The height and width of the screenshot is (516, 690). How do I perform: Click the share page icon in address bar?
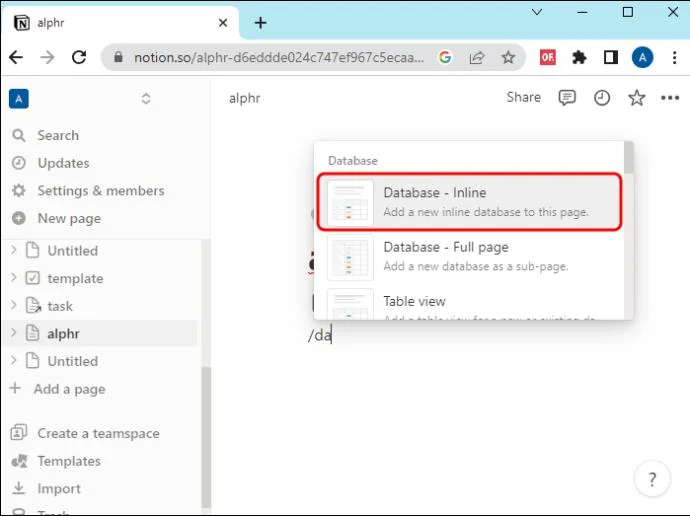tap(477, 57)
